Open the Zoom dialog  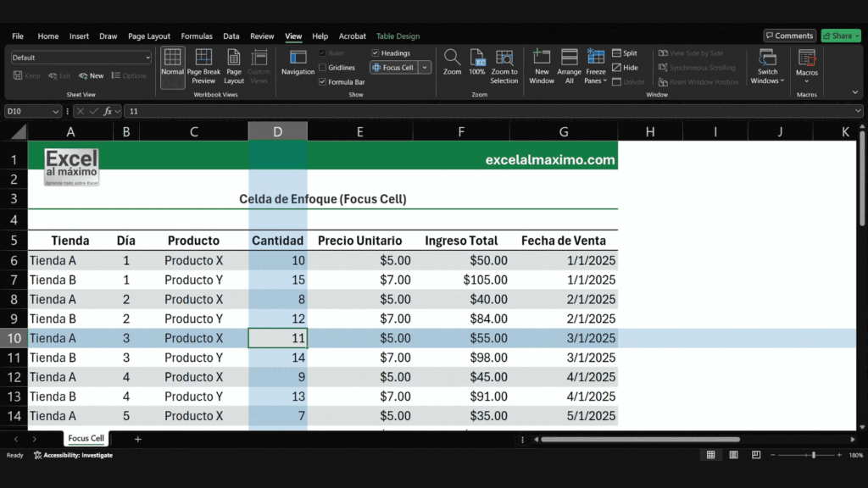pos(452,62)
